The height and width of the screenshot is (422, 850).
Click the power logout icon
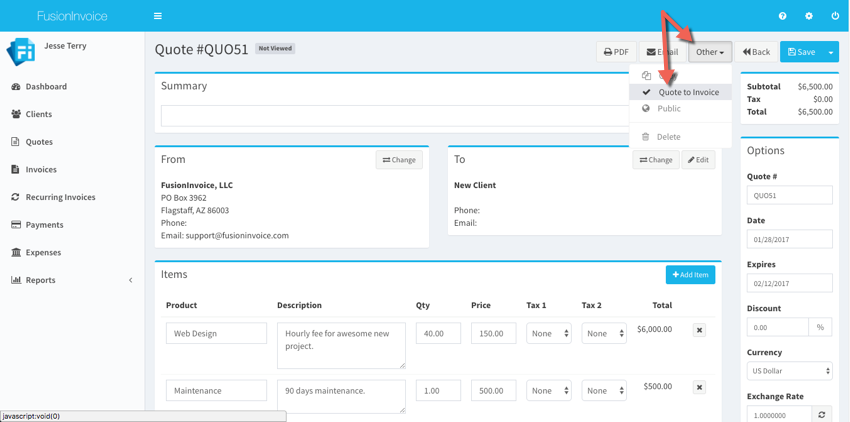tap(835, 16)
